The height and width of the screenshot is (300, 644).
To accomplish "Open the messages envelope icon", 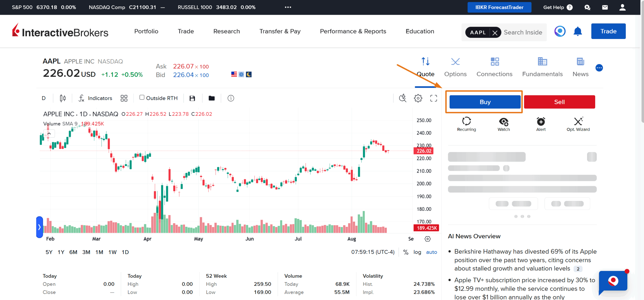I will coord(605,7).
